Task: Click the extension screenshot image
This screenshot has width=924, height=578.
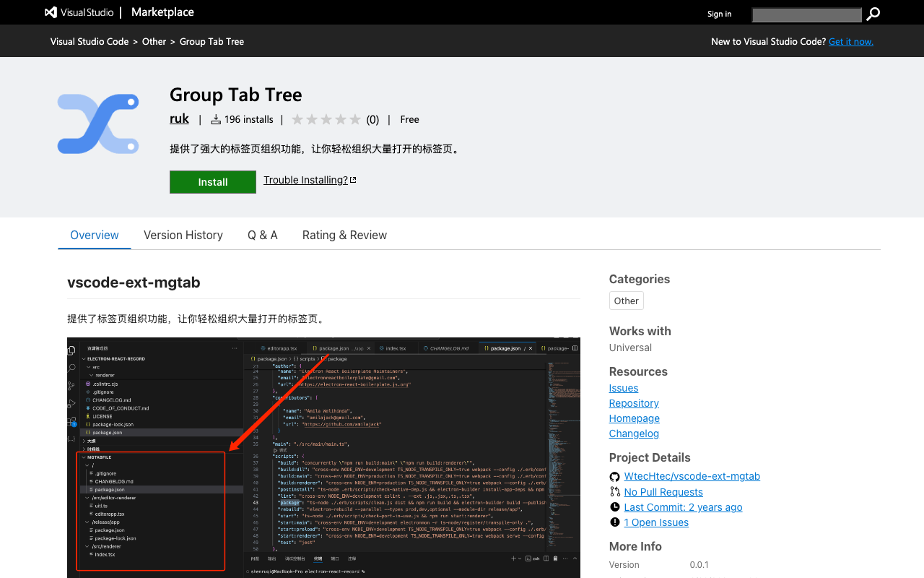Action: pyautogui.click(x=323, y=457)
